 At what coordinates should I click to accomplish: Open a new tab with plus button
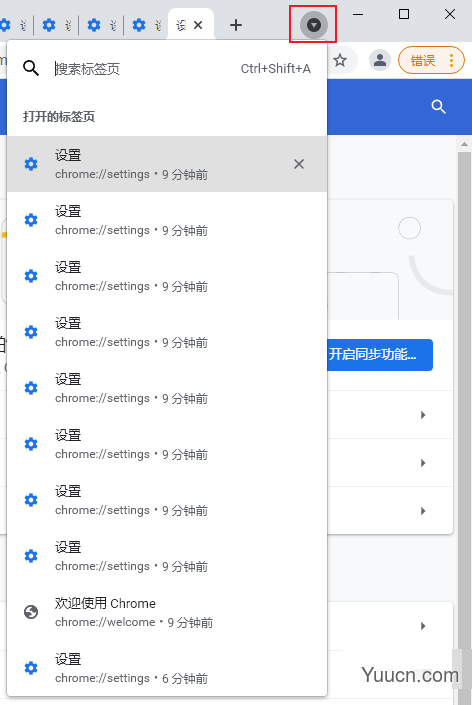[236, 25]
